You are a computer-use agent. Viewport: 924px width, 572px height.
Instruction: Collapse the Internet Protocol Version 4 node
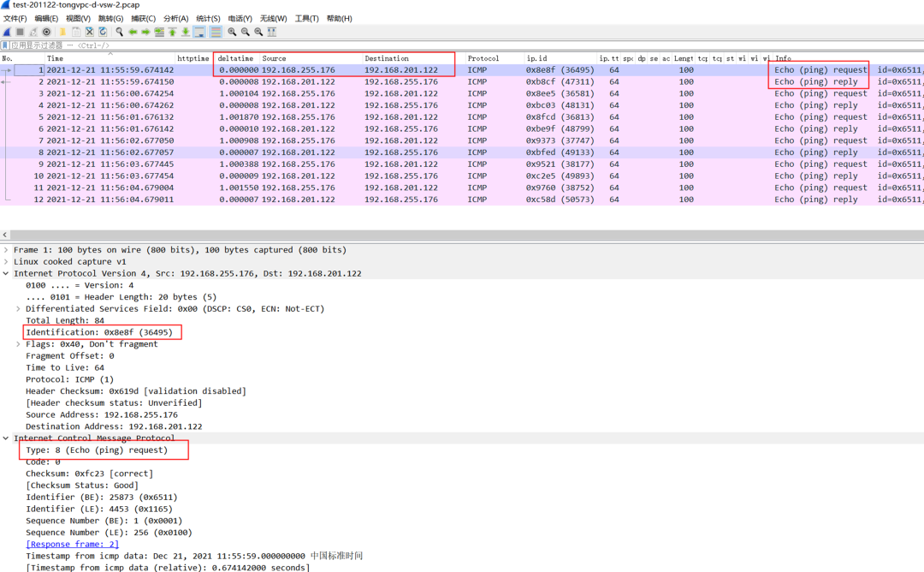(x=6, y=274)
